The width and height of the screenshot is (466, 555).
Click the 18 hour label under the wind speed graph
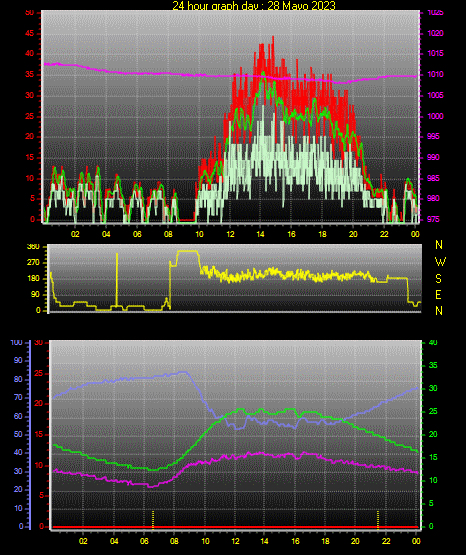coord(322,234)
